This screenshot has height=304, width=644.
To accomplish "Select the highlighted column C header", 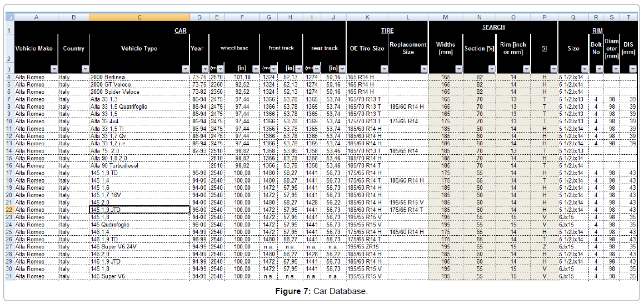I will (x=139, y=17).
